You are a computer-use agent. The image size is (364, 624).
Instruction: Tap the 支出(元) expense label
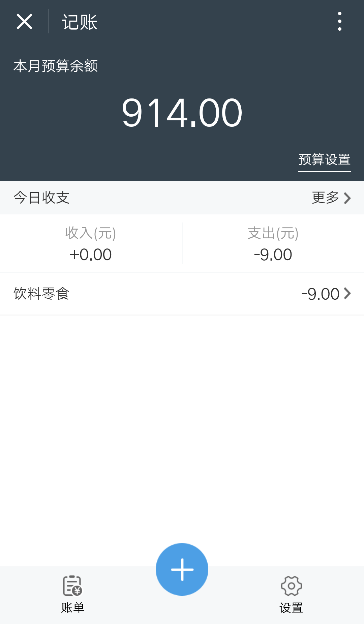[273, 233]
